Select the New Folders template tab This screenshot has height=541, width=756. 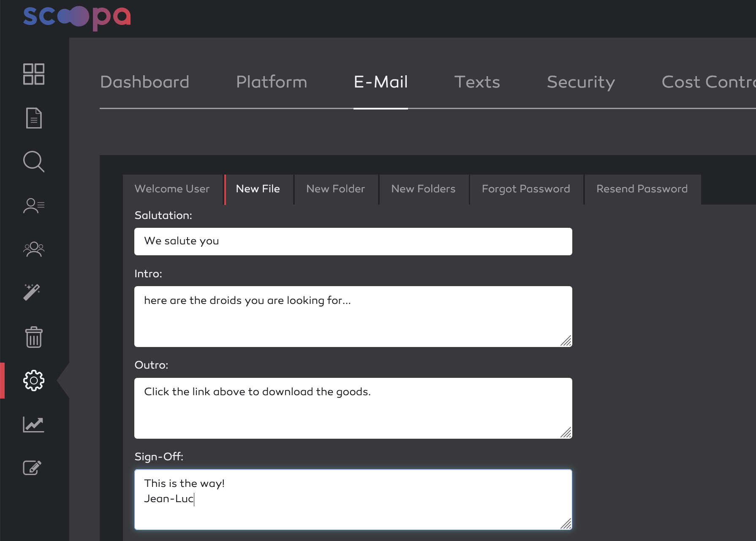424,189
